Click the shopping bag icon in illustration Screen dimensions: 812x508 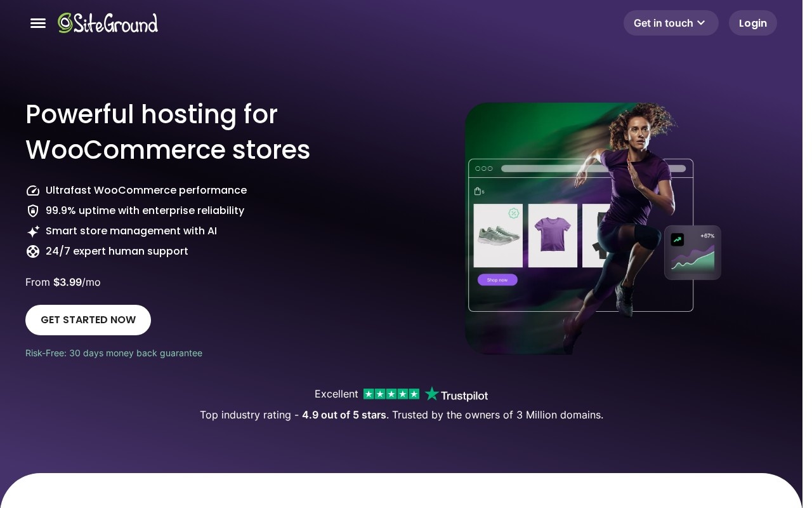(478, 191)
